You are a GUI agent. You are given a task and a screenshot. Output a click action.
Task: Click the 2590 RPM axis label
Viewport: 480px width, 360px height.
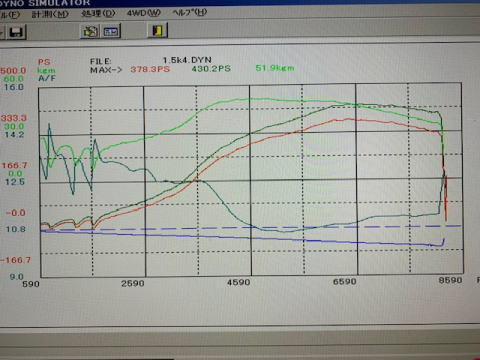(x=133, y=283)
